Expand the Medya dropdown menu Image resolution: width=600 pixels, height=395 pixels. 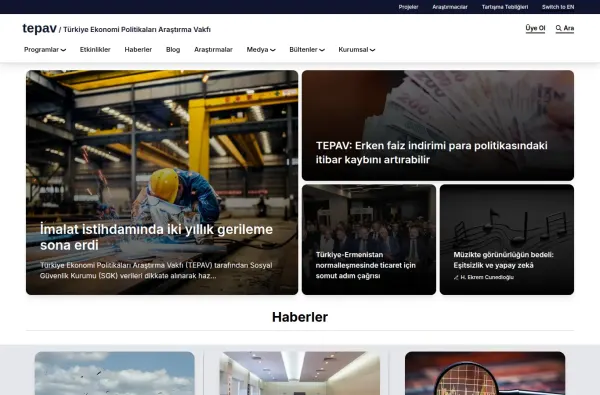261,50
